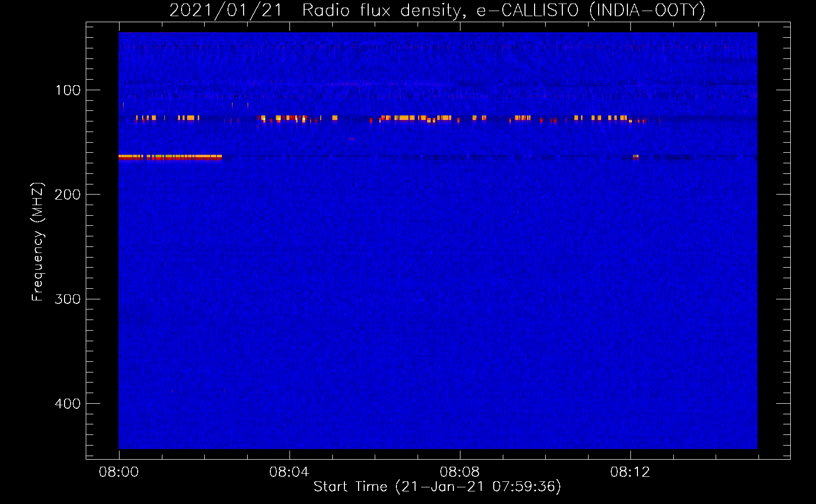Click the 'Frequency (MHZ)' axis label

point(38,242)
